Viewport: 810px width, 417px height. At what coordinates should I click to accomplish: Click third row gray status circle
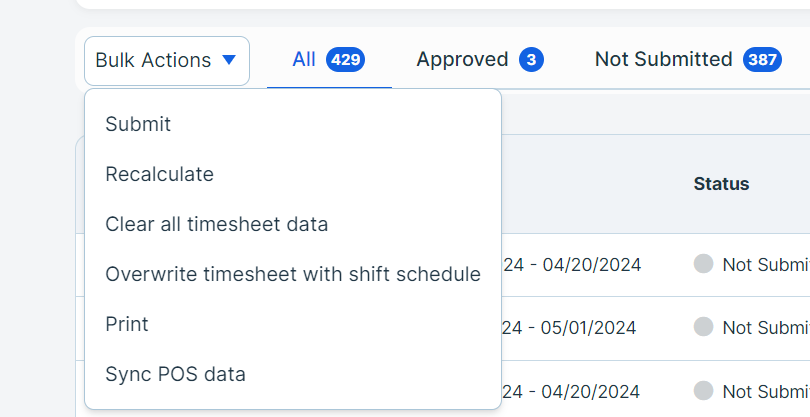point(703,390)
